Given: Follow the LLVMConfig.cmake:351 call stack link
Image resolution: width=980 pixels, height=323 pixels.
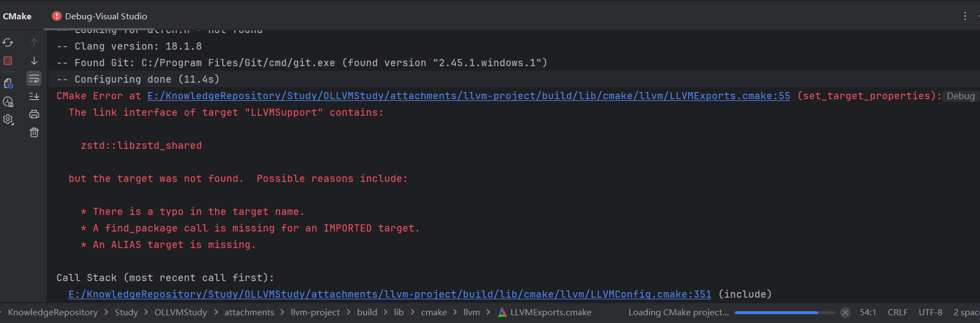Looking at the screenshot, I should (390, 294).
